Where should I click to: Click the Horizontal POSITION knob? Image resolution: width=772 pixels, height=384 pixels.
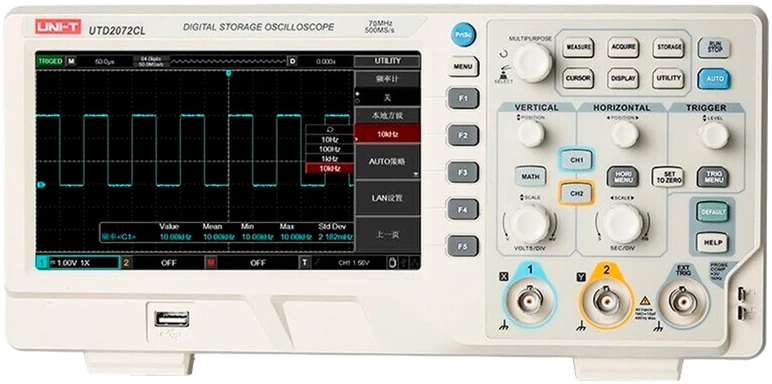tap(624, 133)
